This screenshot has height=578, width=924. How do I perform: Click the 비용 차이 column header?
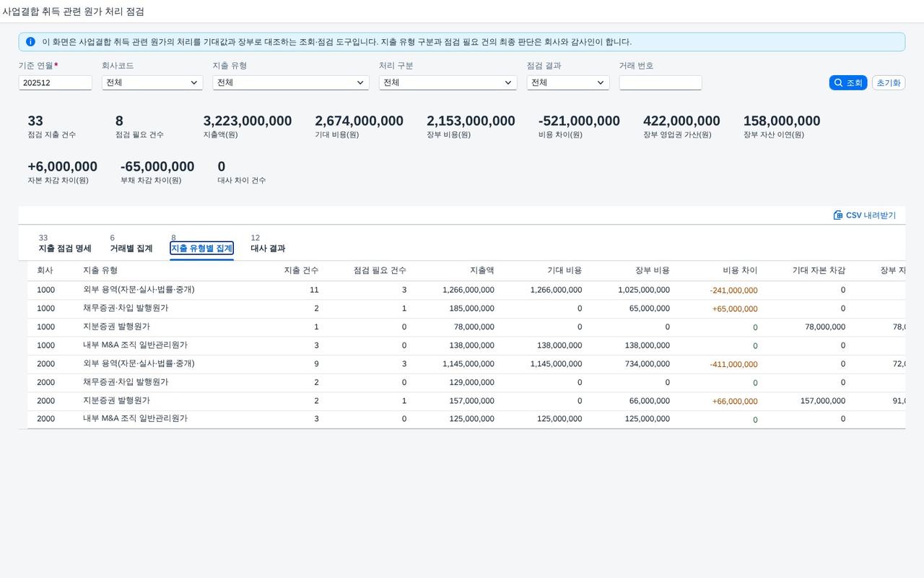(x=740, y=270)
